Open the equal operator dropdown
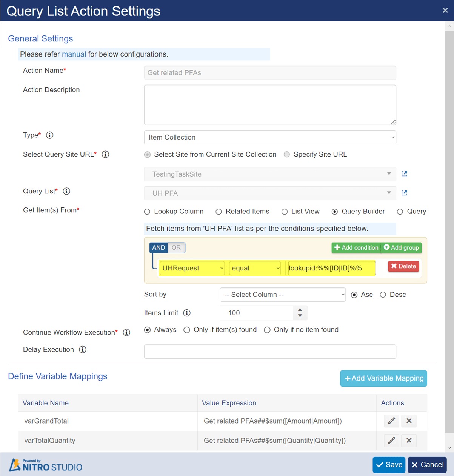The height and width of the screenshot is (476, 454). coord(255,268)
